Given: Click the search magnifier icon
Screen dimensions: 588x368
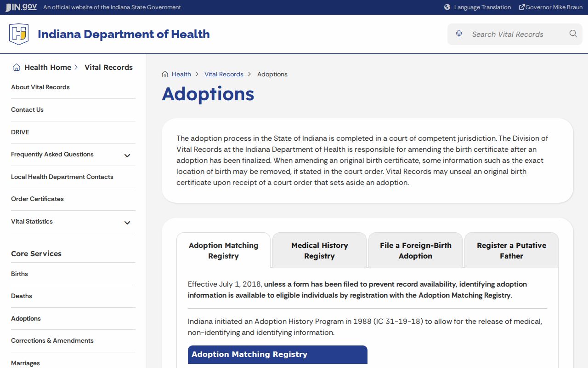Looking at the screenshot, I should [x=573, y=34].
